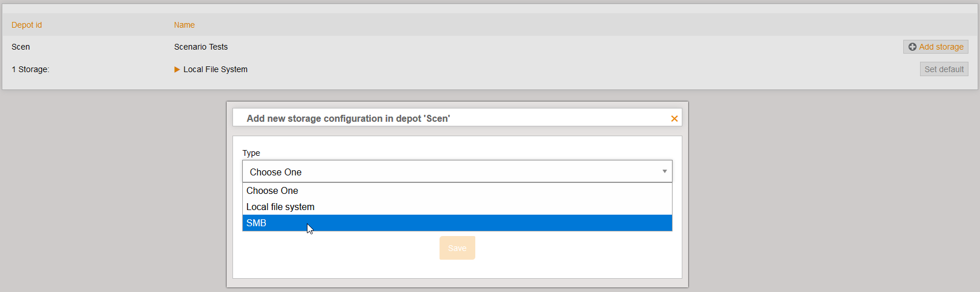Click the empty dialog area right of Save
Viewport: 980px width, 292px height.
[x=577, y=254]
